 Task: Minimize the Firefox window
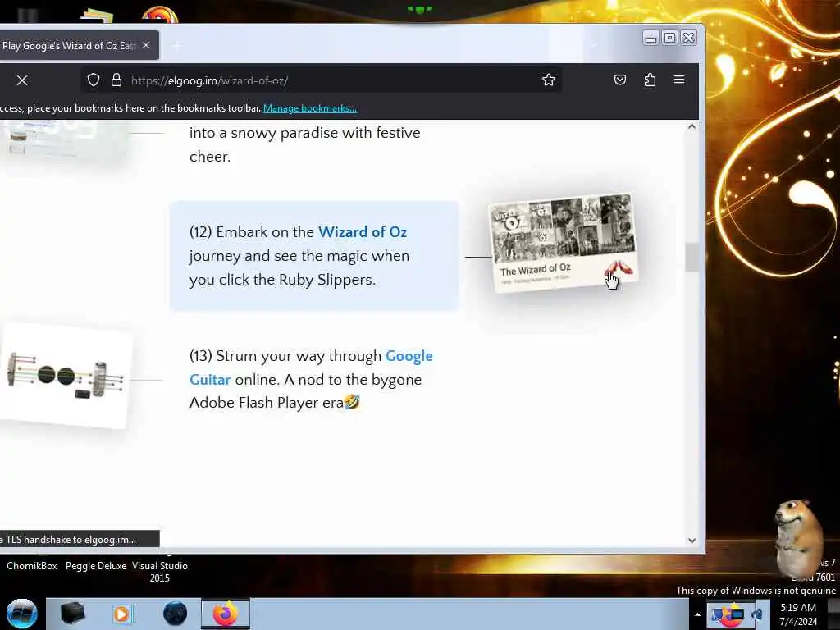[x=651, y=38]
